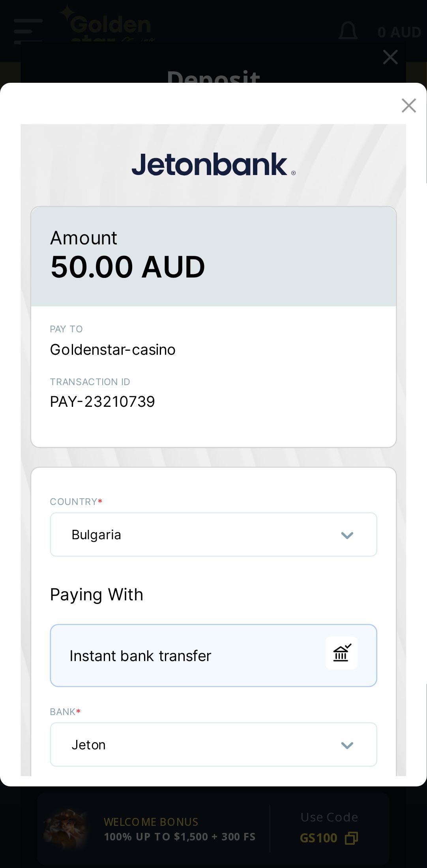Click the transaction ID PAY-23210739
427x868 pixels.
point(103,402)
